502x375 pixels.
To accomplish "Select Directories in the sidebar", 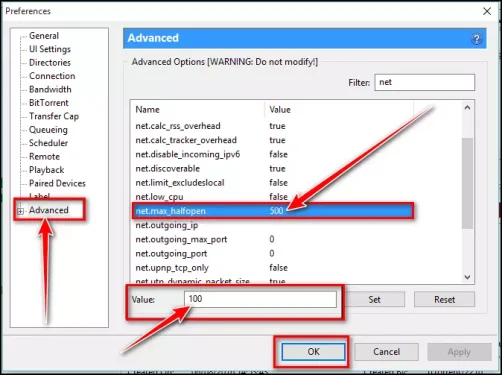I will coord(50,62).
